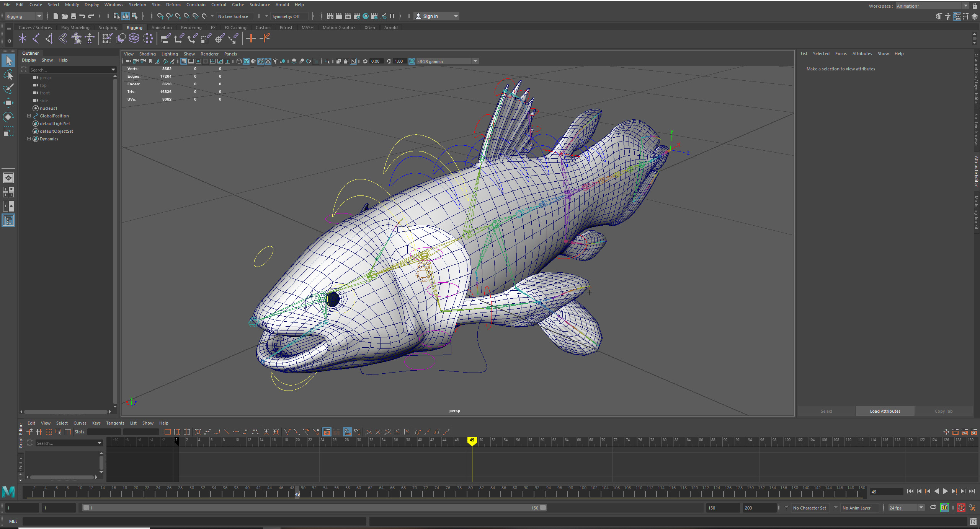Image resolution: width=980 pixels, height=529 pixels.
Task: Toggle Use All Lights bulb icon
Action: [x=275, y=61]
